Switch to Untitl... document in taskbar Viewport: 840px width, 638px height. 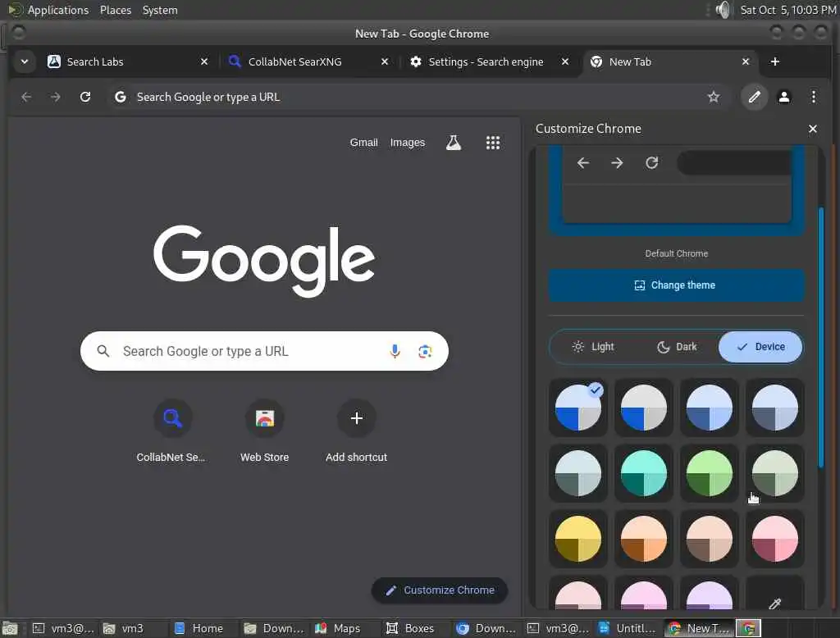point(628,628)
